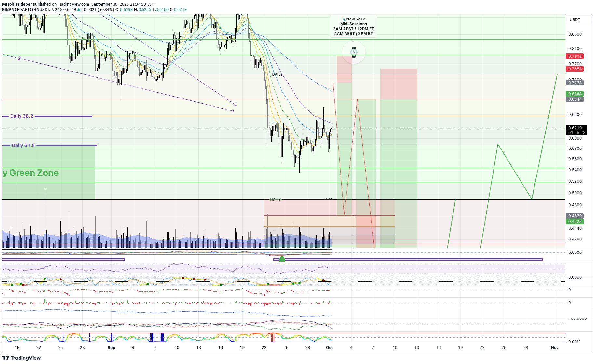The width and height of the screenshot is (595, 364).
Task: Select the green 0.6848 price label
Action: coord(575,94)
